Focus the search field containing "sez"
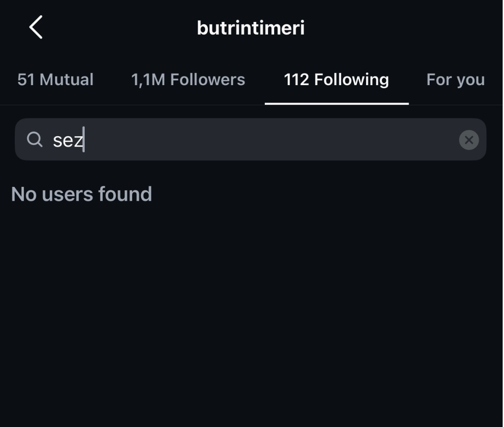504x427 pixels. 250,139
